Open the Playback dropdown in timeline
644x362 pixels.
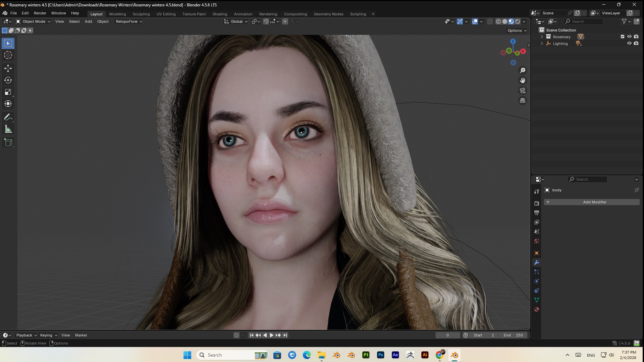point(26,335)
